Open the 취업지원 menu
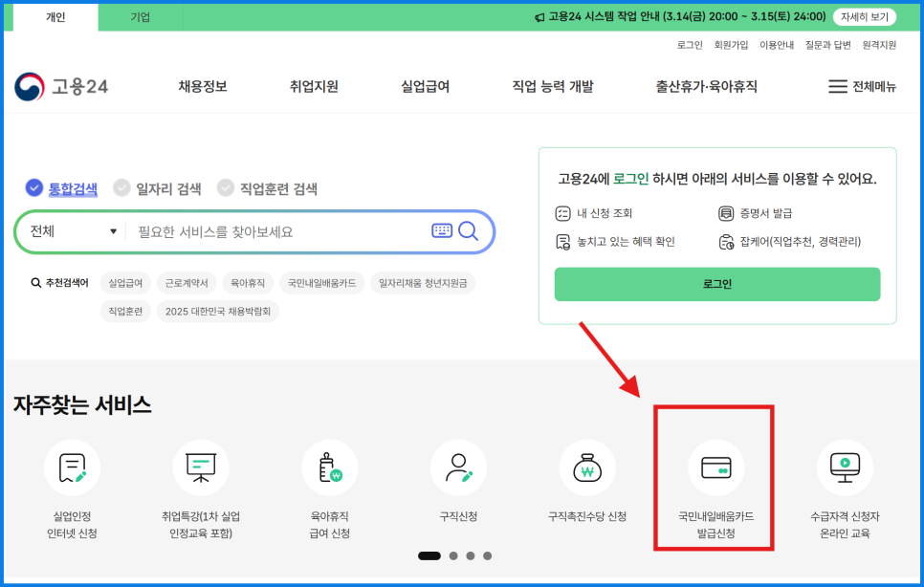The width and height of the screenshot is (924, 587). click(314, 87)
